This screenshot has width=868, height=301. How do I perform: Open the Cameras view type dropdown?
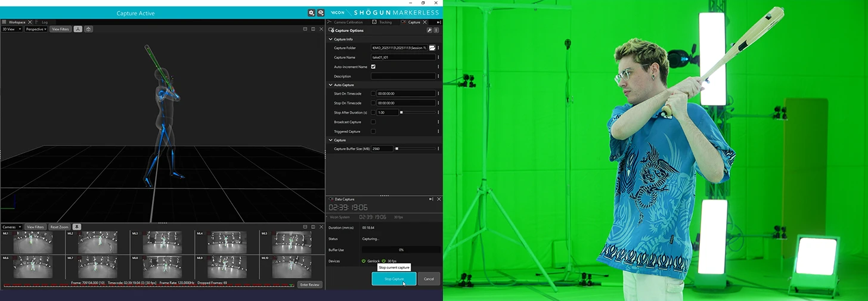pyautogui.click(x=12, y=227)
